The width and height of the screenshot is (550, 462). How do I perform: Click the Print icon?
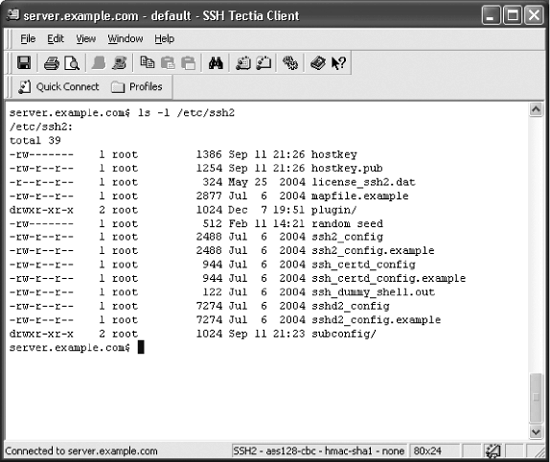click(x=52, y=63)
